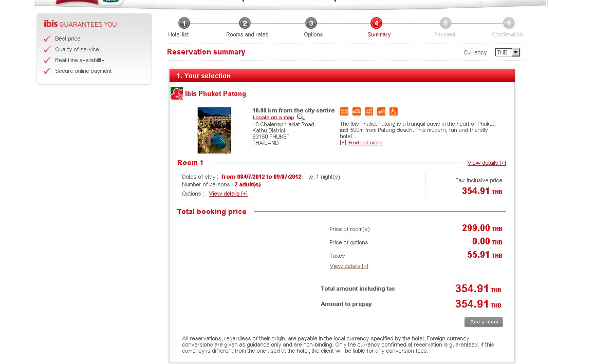Image resolution: width=594 pixels, height=364 pixels.
Task: Click the 'Currency' label
Action: pos(475,52)
